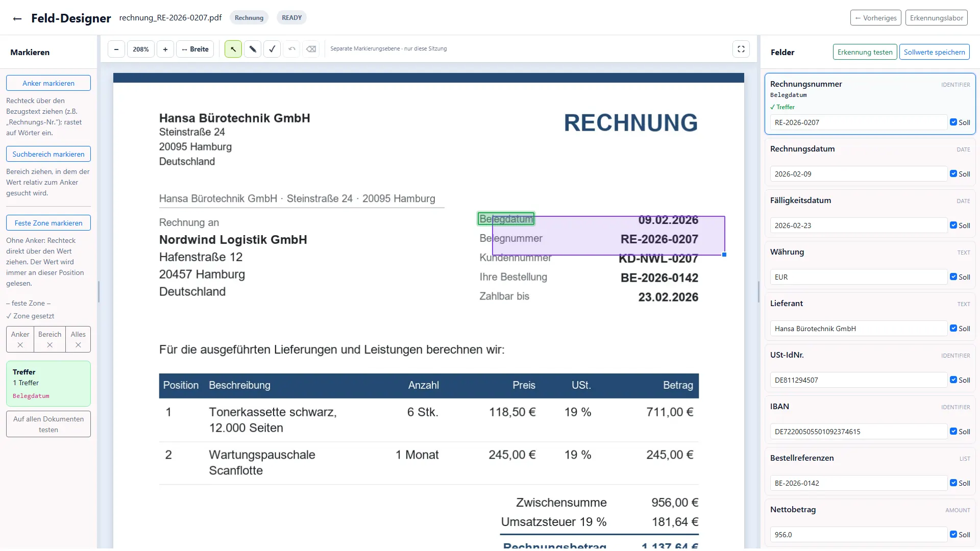
Task: Click value RE-2026-0207 in the invoice
Action: pyautogui.click(x=659, y=239)
